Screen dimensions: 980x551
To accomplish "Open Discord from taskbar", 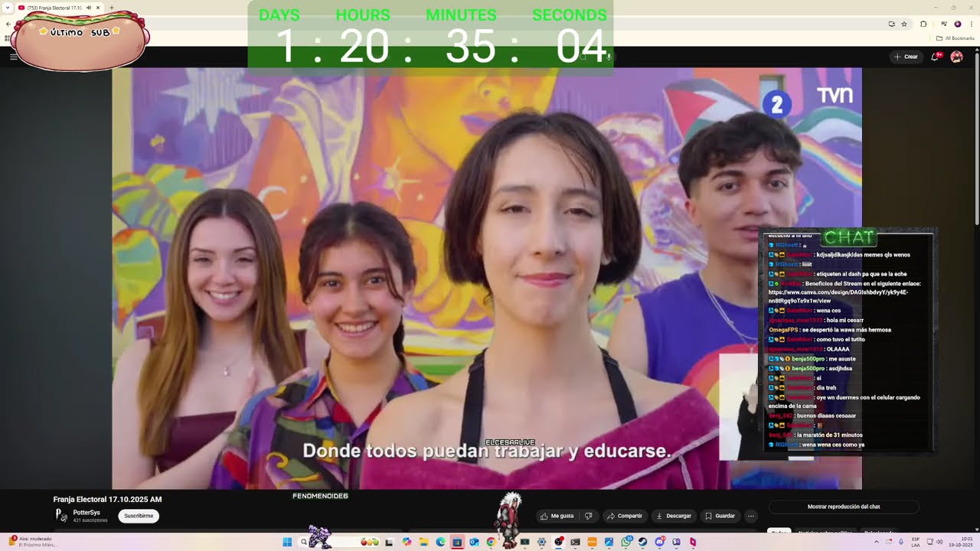I will [660, 542].
